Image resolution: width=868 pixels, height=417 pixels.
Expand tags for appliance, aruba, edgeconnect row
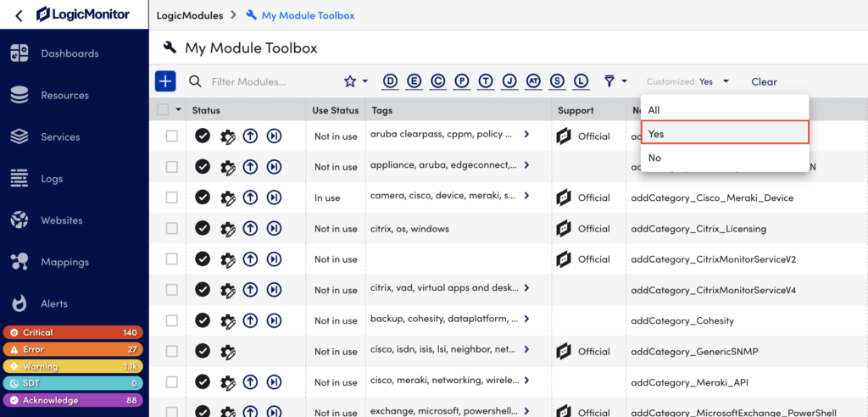pyautogui.click(x=526, y=165)
